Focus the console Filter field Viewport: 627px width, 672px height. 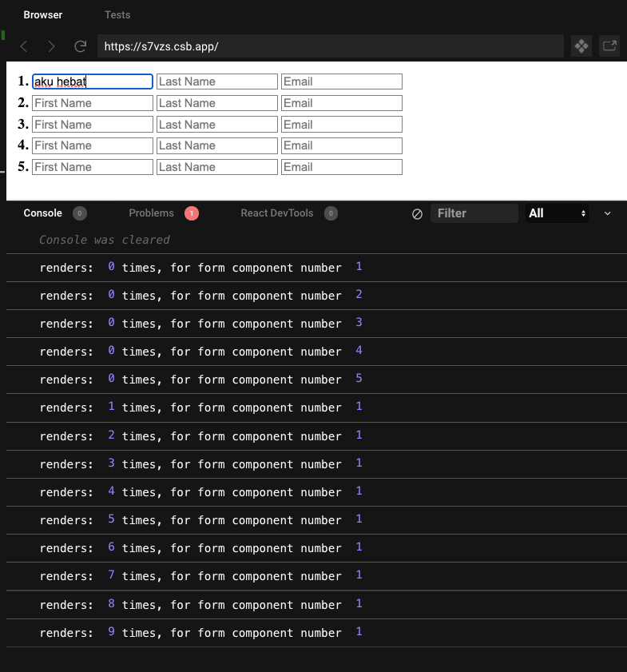474,213
